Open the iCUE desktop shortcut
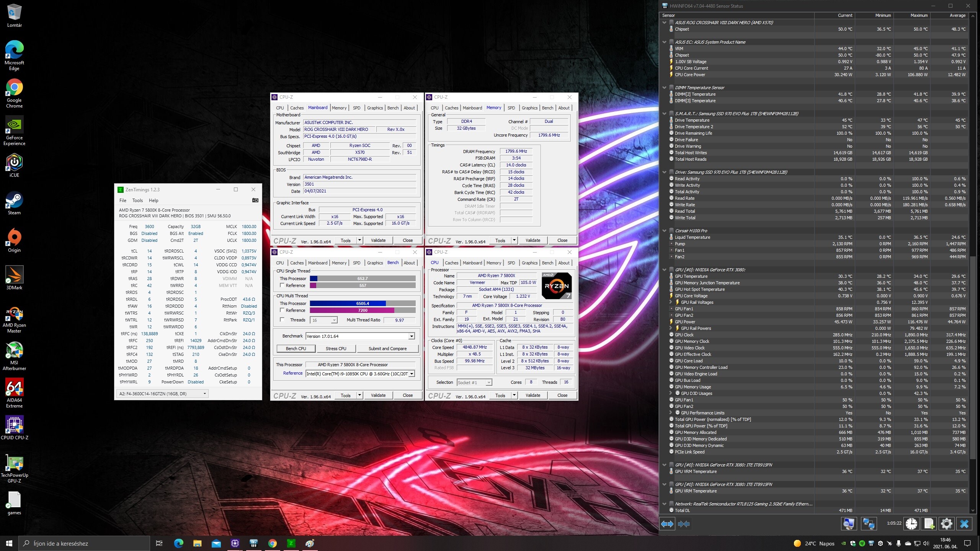Image resolution: width=980 pixels, height=551 pixels. point(14,165)
